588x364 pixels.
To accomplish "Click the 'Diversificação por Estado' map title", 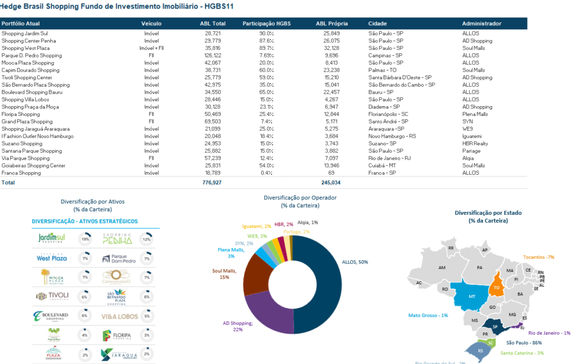I will 488,212.
